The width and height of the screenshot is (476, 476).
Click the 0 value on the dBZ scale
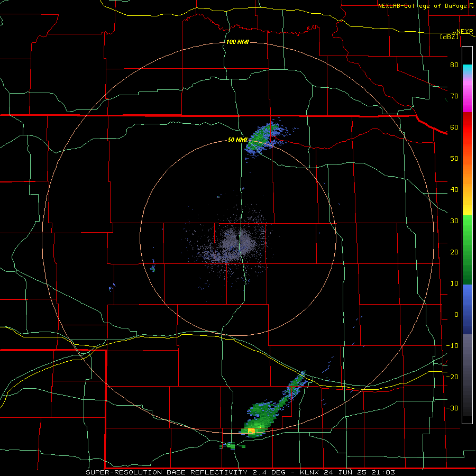point(456,315)
